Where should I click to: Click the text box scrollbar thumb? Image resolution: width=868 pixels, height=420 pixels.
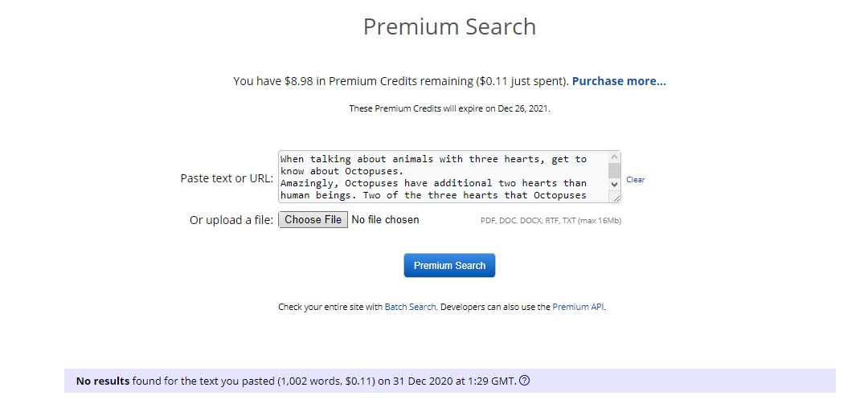(x=615, y=170)
